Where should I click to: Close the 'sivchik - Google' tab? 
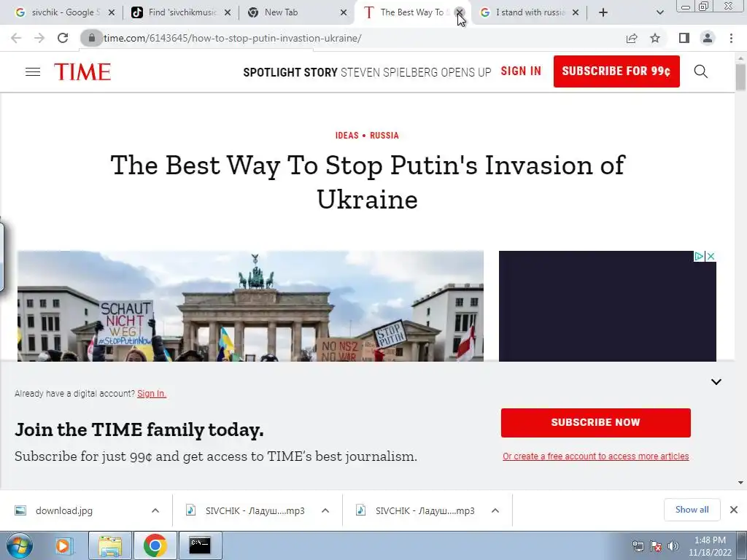[x=112, y=12]
